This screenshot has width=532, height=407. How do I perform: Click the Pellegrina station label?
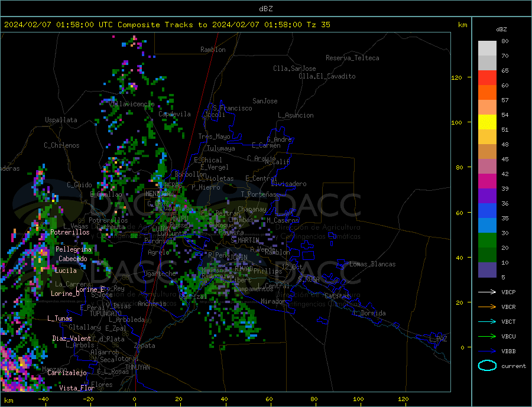click(73, 249)
